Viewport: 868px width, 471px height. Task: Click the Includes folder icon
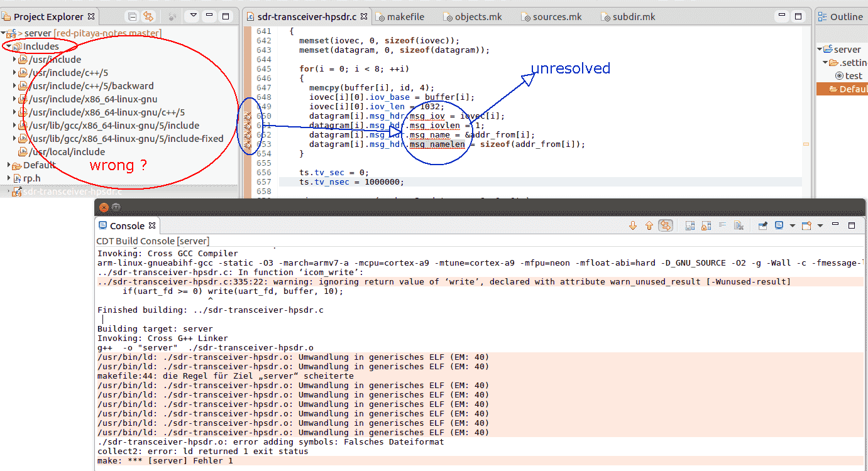point(17,46)
